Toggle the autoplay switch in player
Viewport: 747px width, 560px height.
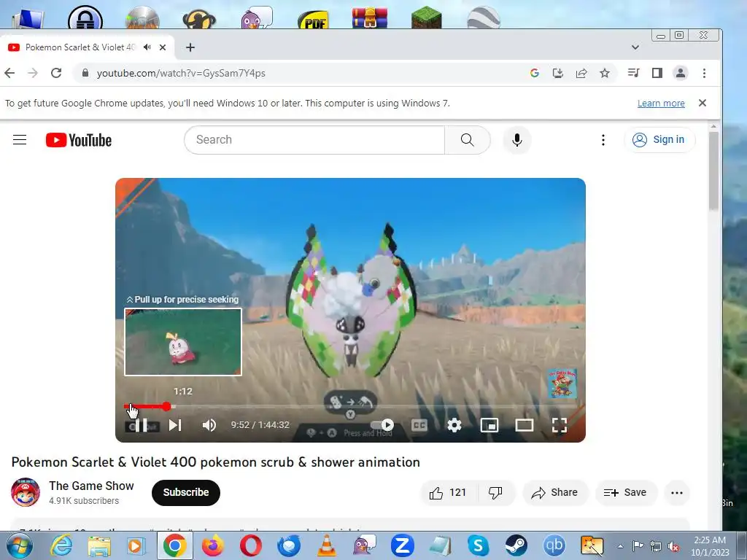coord(382,425)
